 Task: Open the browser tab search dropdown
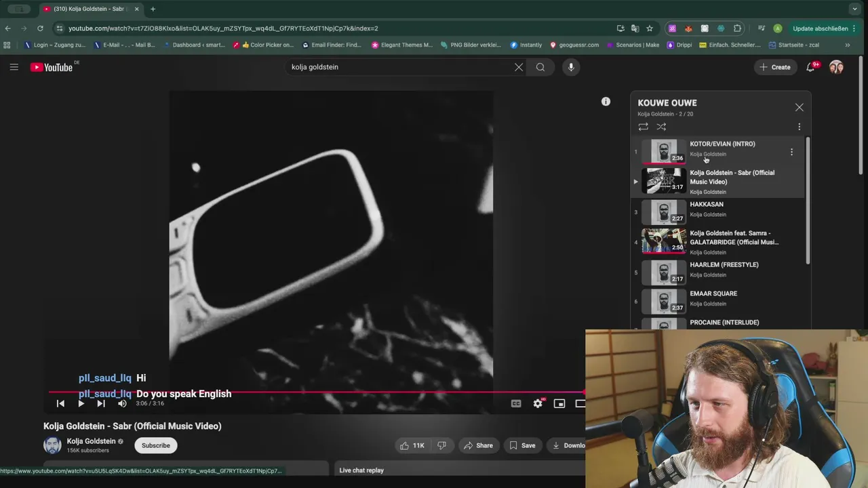[x=854, y=9]
